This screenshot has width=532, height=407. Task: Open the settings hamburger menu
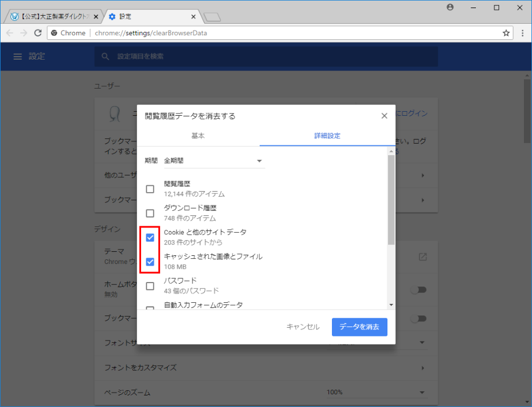tap(17, 56)
